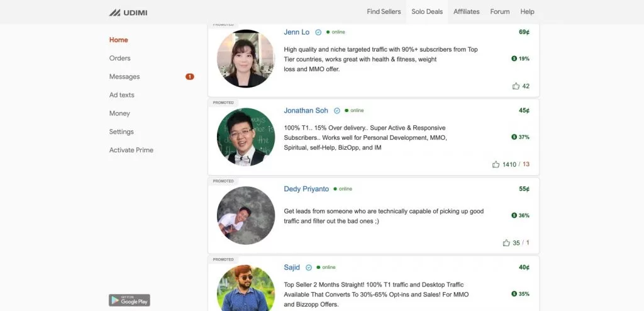
Task: Click dollar sales icon beside 36%
Action: pos(514,215)
